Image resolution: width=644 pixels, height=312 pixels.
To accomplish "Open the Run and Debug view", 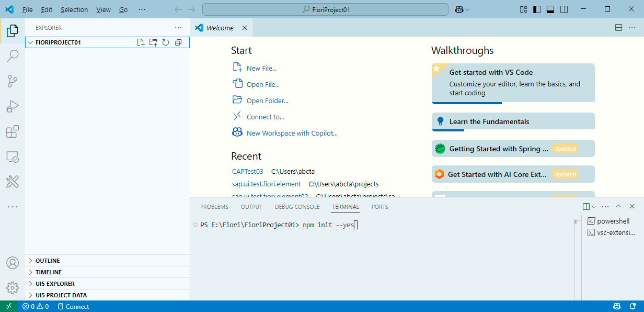I will point(13,106).
